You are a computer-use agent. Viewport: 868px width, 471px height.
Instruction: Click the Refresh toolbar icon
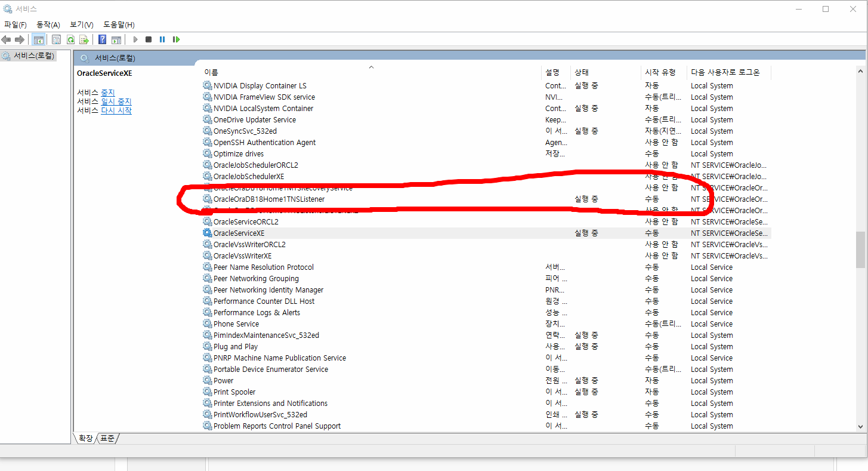[70, 39]
